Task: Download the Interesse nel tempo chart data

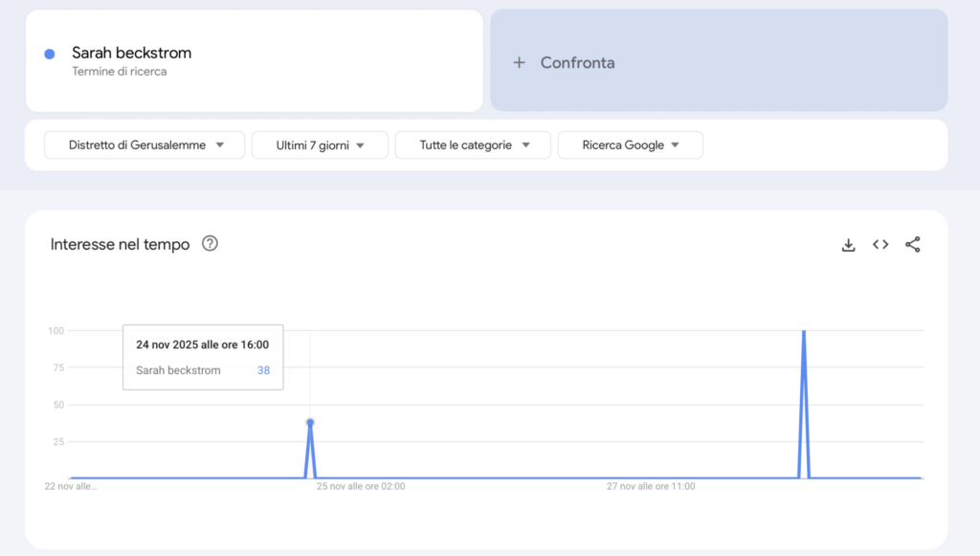Action: 848,245
